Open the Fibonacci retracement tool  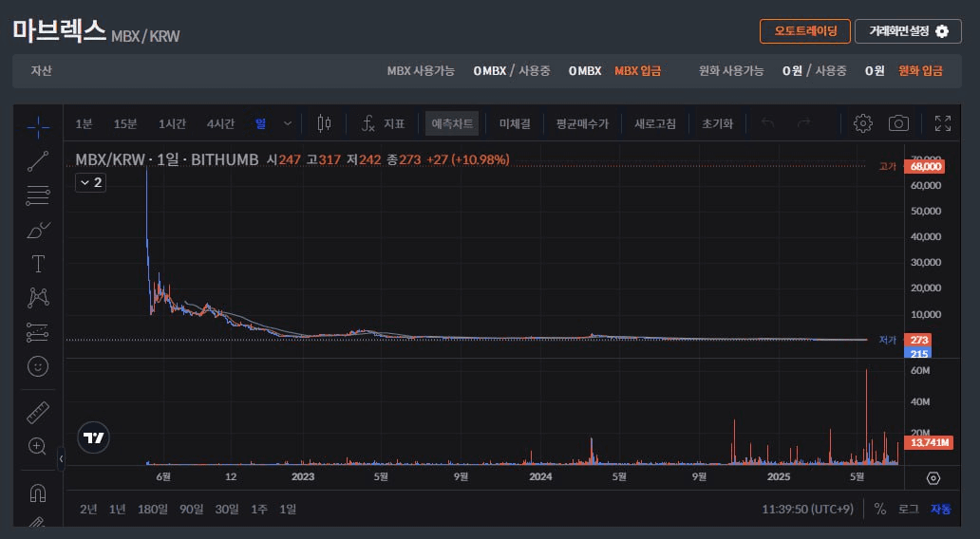pyautogui.click(x=38, y=195)
